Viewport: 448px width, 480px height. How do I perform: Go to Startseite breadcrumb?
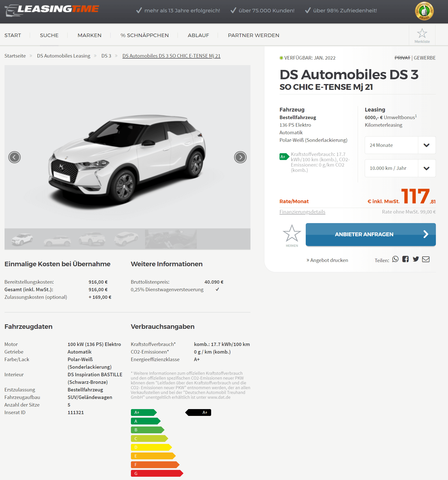pyautogui.click(x=15, y=56)
